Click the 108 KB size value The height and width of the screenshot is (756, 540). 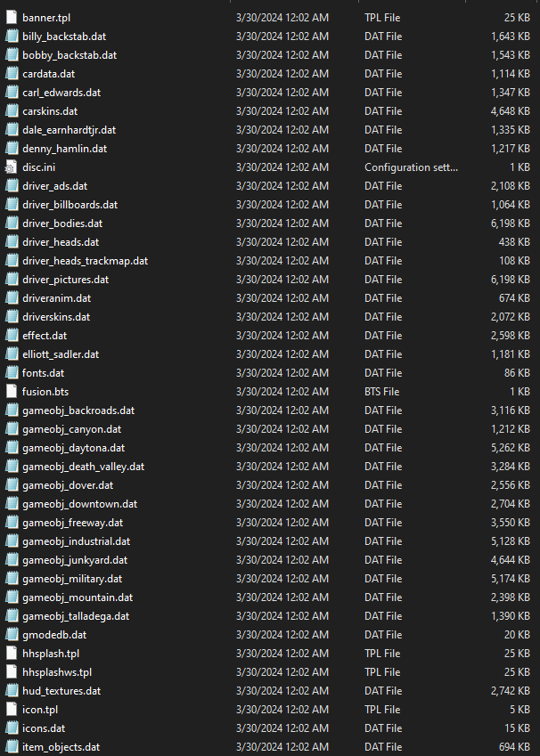pos(514,261)
